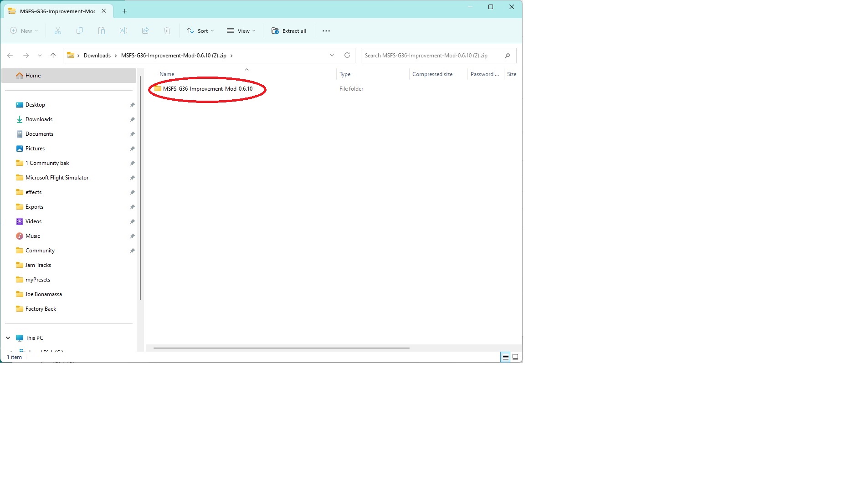Click the Rename icon in toolbar
This screenshot has height=492, width=868.
pos(123,31)
